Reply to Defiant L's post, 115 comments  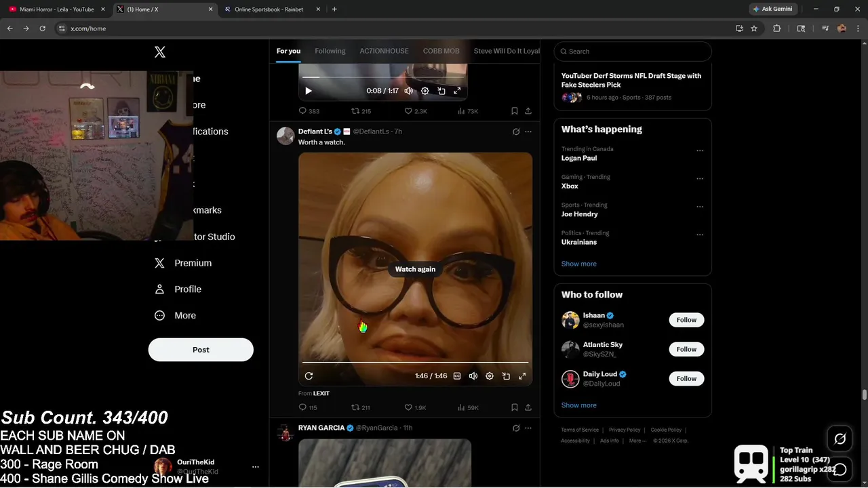pyautogui.click(x=308, y=407)
